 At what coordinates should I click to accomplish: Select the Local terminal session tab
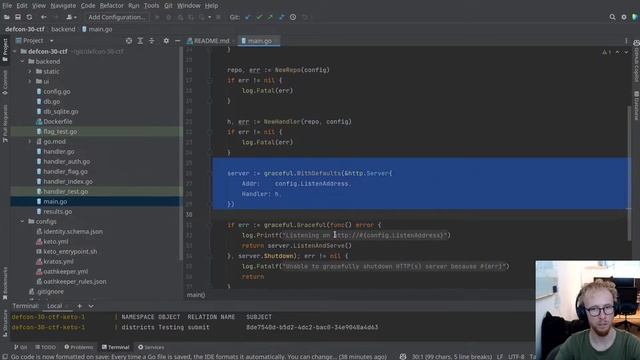pos(55,306)
